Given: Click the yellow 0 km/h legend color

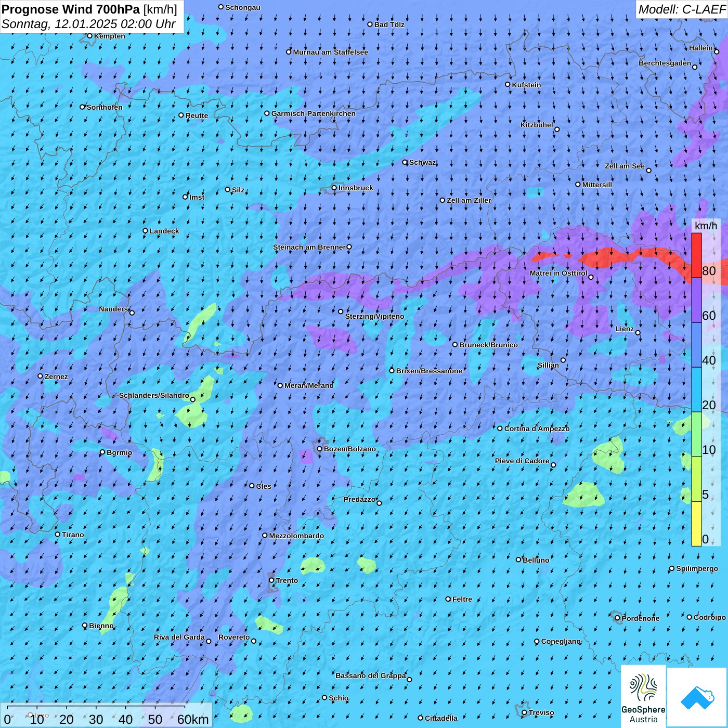Looking at the screenshot, I should pyautogui.click(x=696, y=524).
